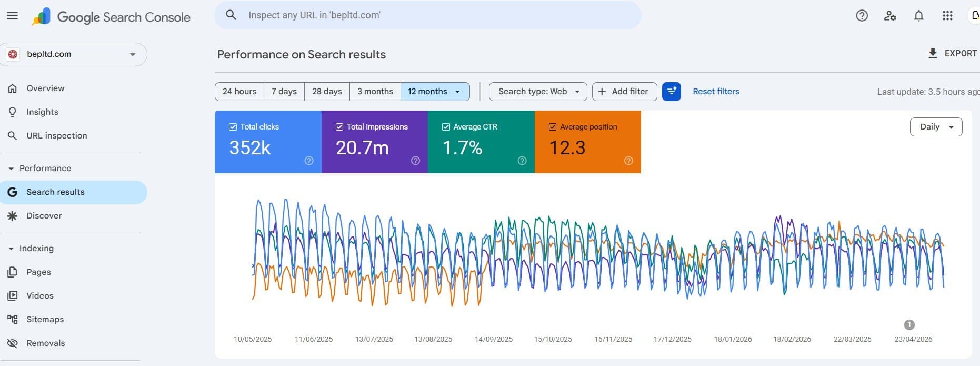Click the Inspect any URL search field
Screen dimensions: 980x366
click(x=428, y=15)
